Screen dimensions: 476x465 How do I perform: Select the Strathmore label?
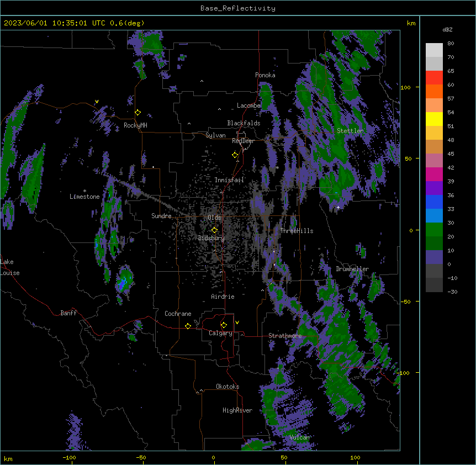click(285, 336)
